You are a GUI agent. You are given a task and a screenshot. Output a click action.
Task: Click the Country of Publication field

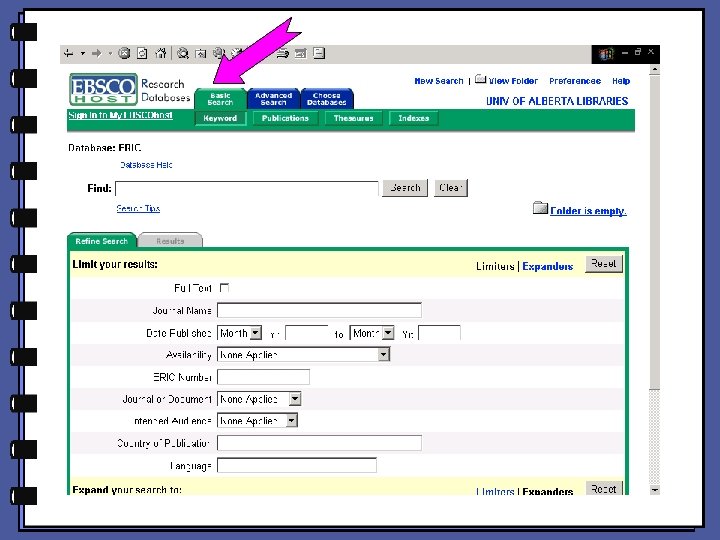coord(319,443)
